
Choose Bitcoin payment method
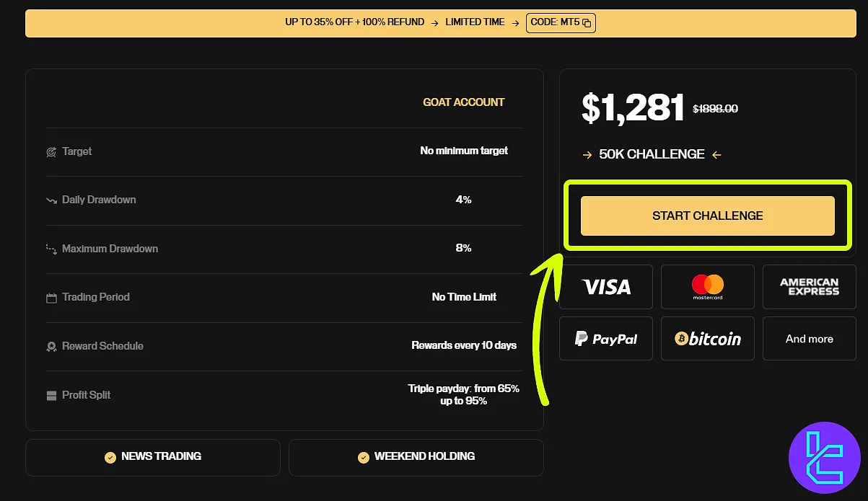point(707,339)
